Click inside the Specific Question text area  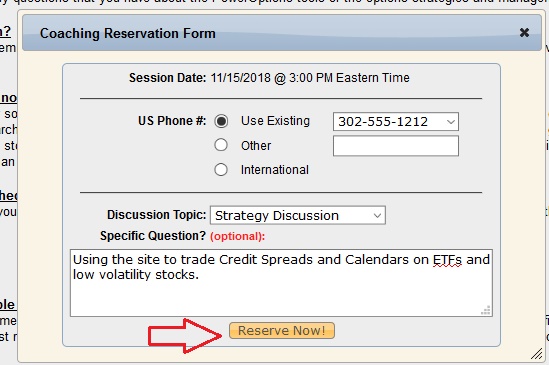click(281, 283)
